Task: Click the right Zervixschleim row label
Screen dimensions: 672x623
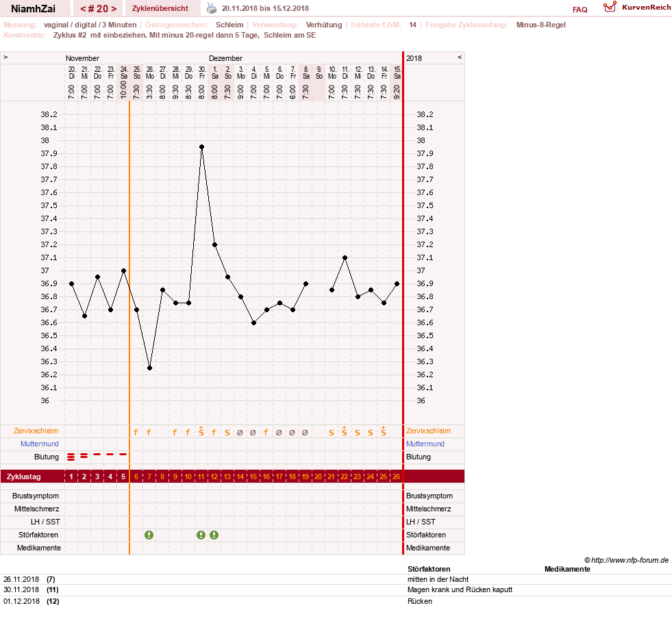Action: (429, 431)
